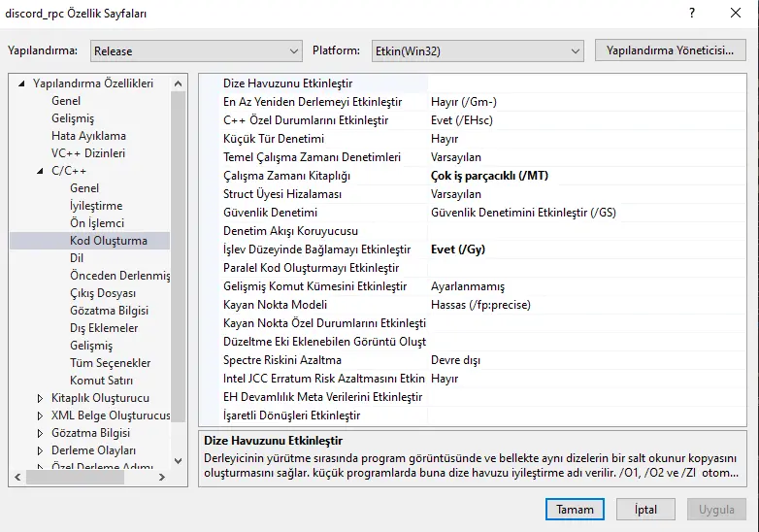
Task: Open the Platform dropdown showing Etkin(Win32)
Action: (477, 50)
